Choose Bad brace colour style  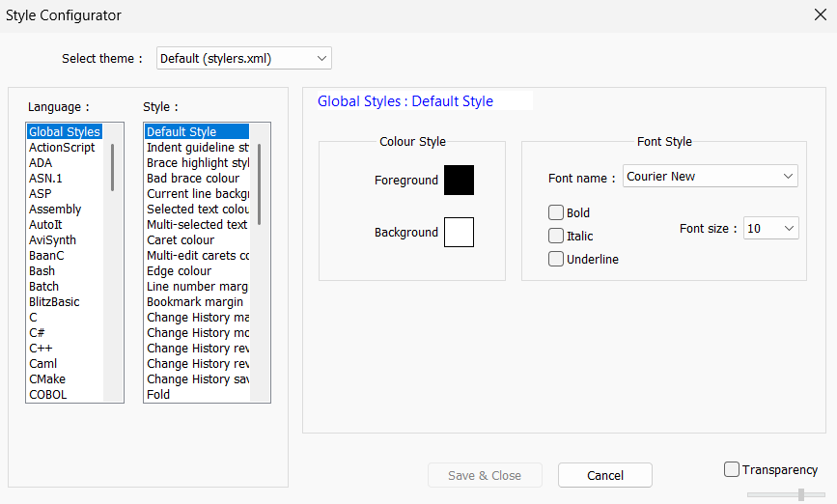[x=193, y=179]
